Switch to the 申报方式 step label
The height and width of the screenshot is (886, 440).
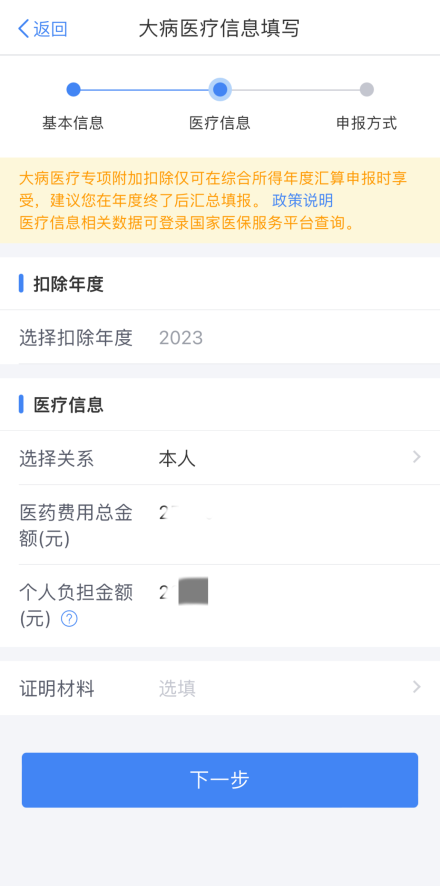(367, 123)
